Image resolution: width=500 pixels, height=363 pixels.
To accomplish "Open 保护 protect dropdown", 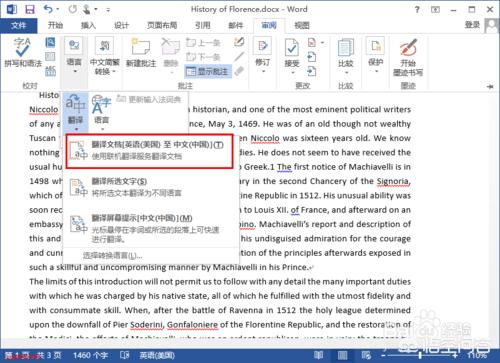I will click(x=376, y=55).
